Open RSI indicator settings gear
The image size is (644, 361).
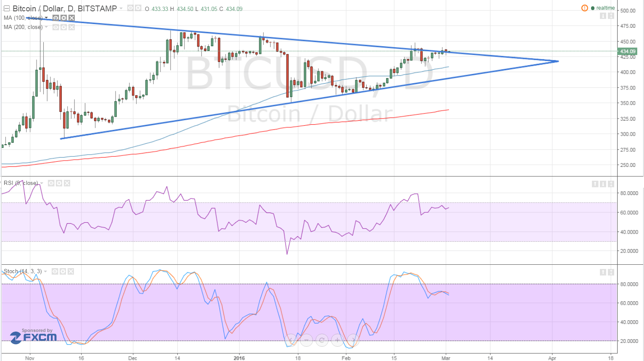coord(59,183)
